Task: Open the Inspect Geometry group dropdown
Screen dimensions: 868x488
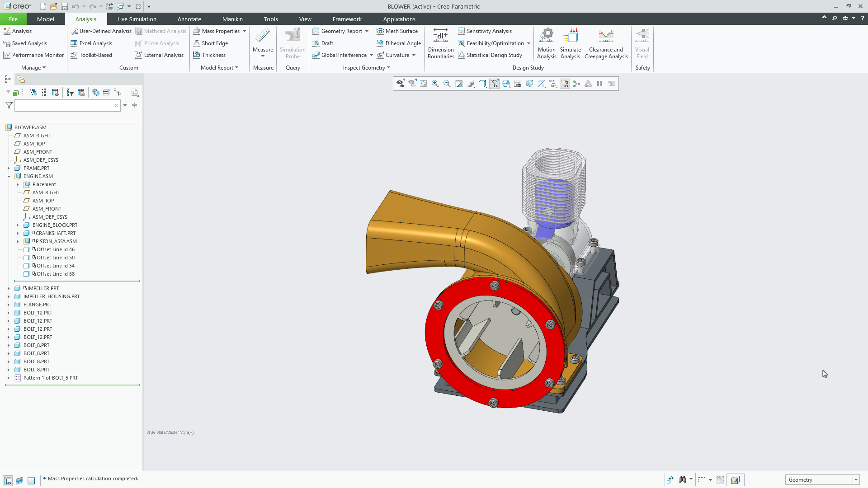Action: pos(367,68)
